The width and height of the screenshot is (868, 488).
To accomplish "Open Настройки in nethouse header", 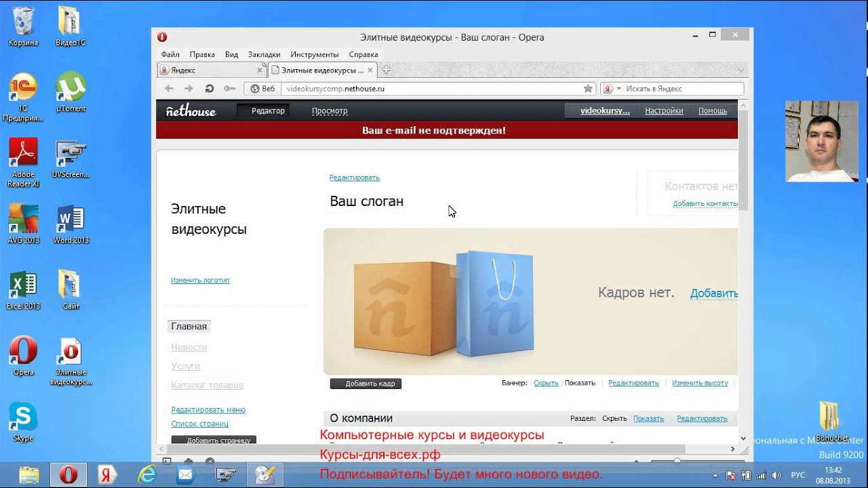I will point(664,110).
